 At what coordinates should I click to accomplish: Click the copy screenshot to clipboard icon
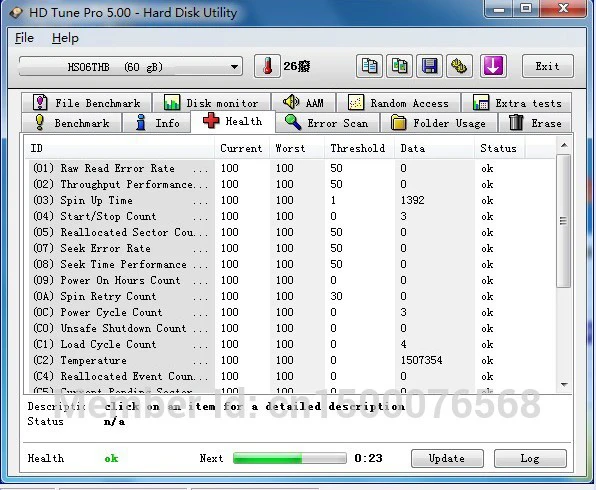click(399, 66)
